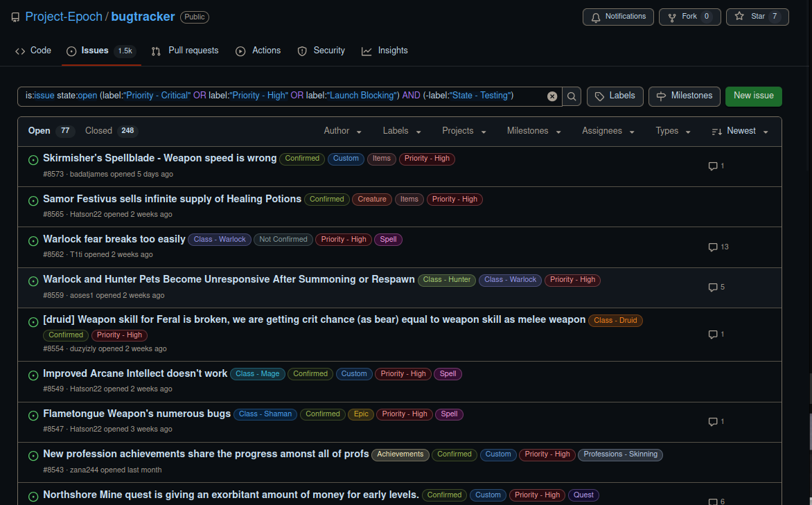The height and width of the screenshot is (505, 812).
Task: Click open-issue status icon for New profession achievements
Action: (33, 456)
